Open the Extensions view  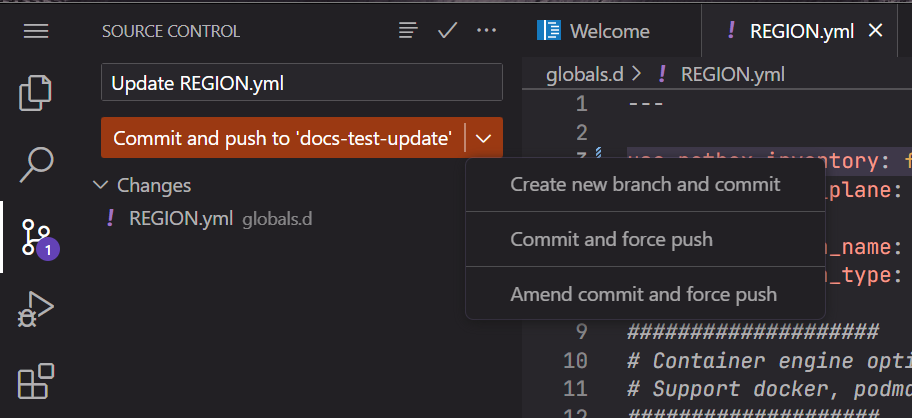(x=36, y=381)
